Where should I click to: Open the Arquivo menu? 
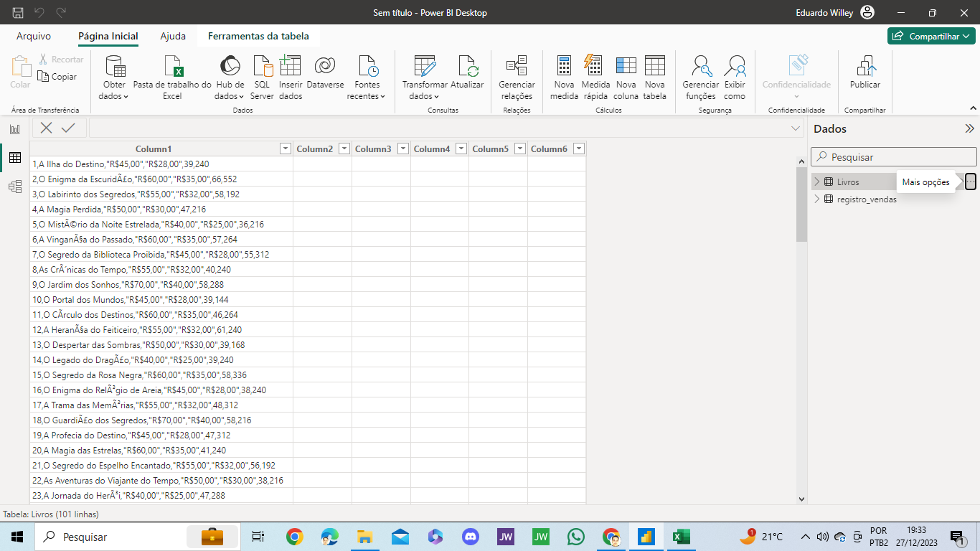[34, 36]
